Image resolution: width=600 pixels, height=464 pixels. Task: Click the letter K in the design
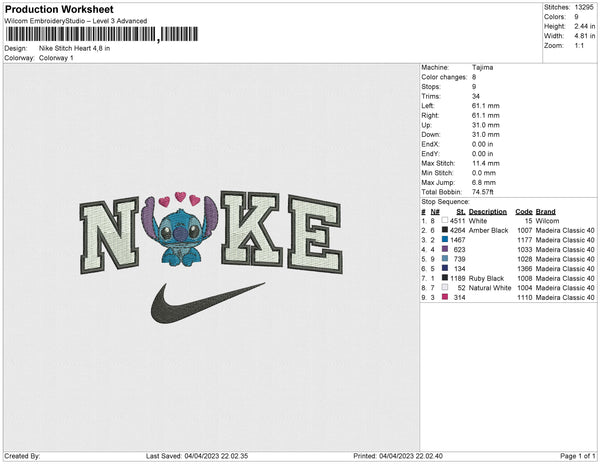coord(251,229)
